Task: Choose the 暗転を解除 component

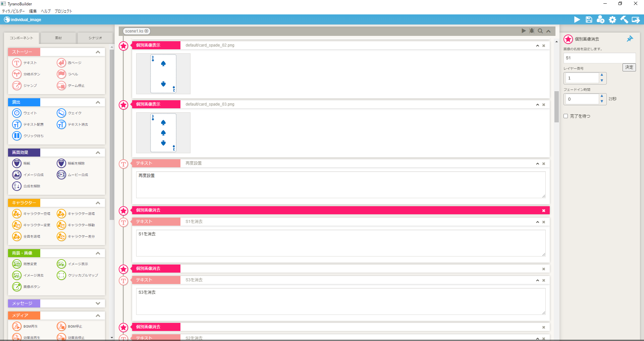Action: coord(71,163)
